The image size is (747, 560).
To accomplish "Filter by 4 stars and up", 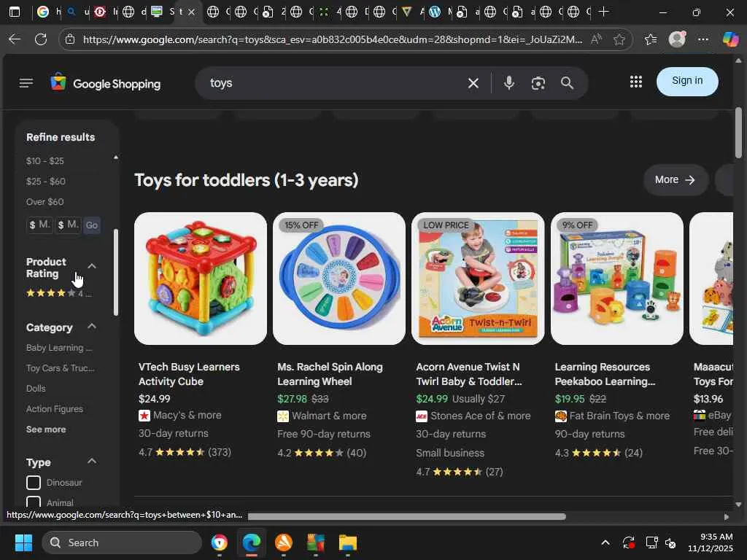I will click(x=58, y=293).
